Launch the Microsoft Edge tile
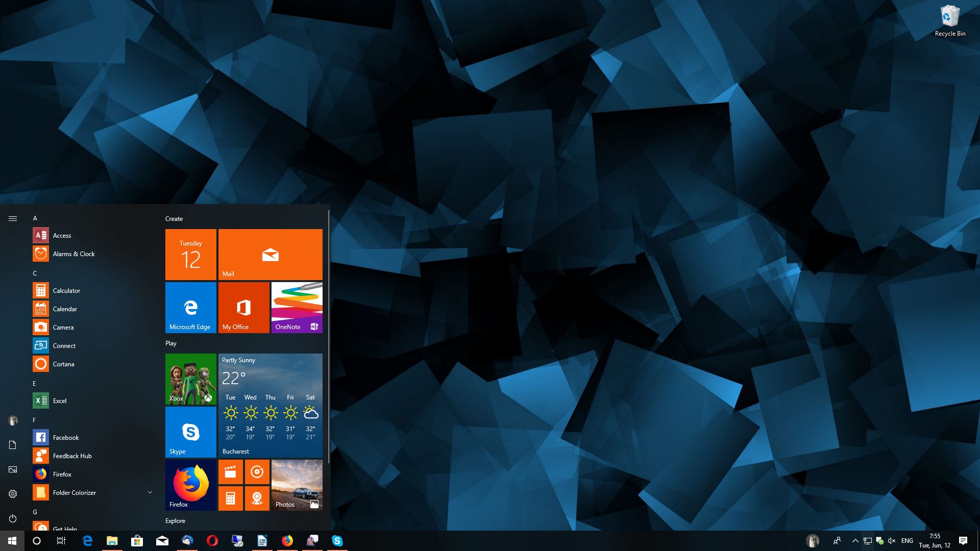The width and height of the screenshot is (980, 551). 190,307
